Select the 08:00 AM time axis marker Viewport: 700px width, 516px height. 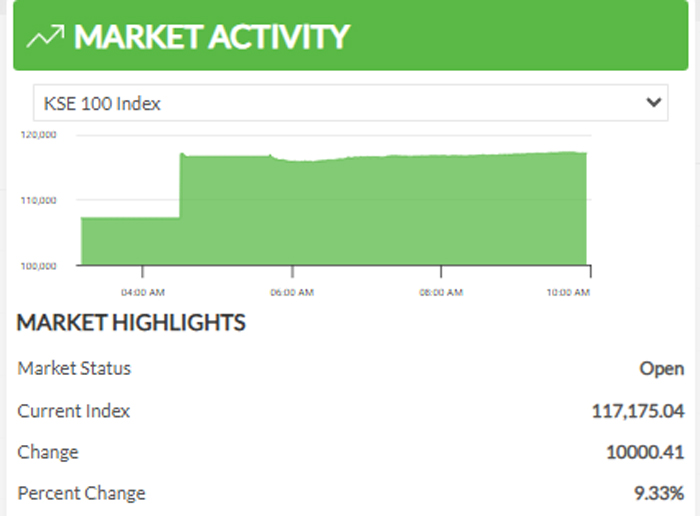(x=440, y=292)
